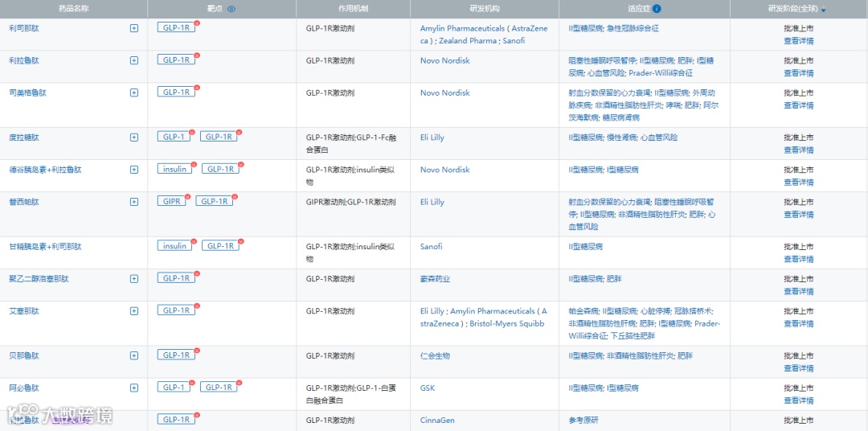Click red badge on GIPR tag
The height and width of the screenshot is (431, 868).
pyautogui.click(x=187, y=197)
